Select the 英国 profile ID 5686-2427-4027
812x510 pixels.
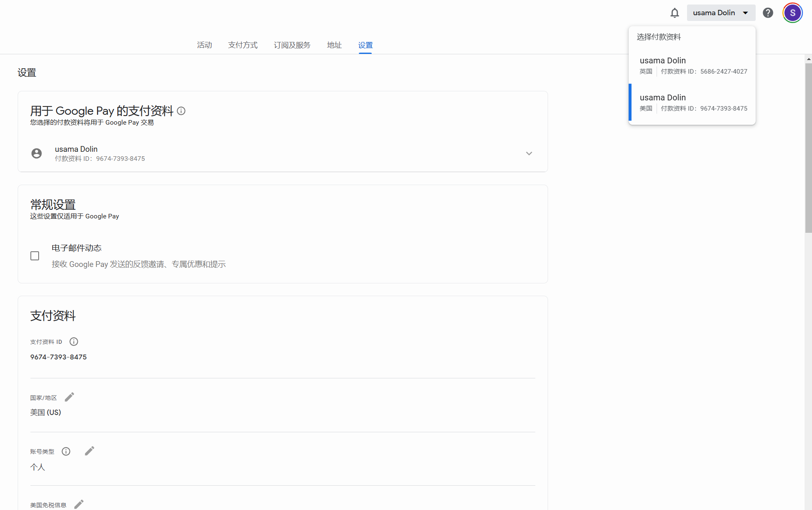(692, 65)
